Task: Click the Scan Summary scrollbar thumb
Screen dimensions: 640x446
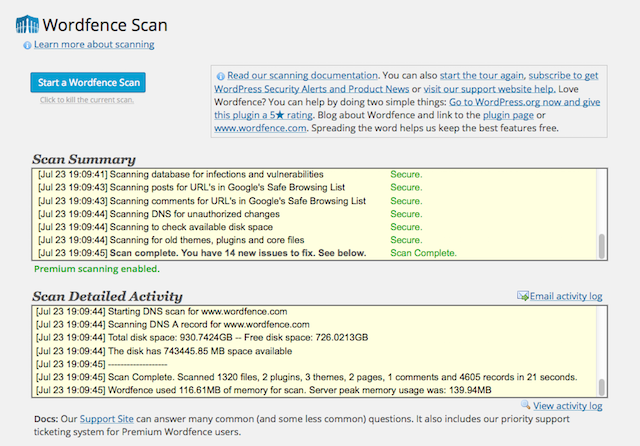Action: (601, 246)
